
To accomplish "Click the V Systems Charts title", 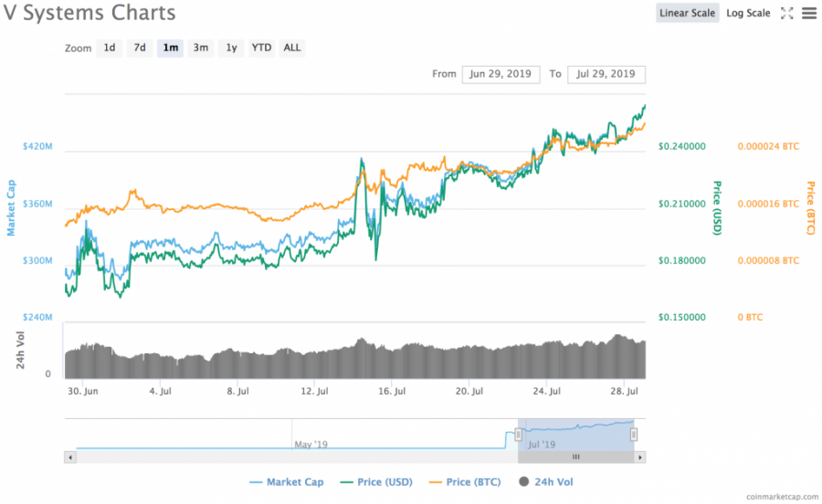I will 90,13.
